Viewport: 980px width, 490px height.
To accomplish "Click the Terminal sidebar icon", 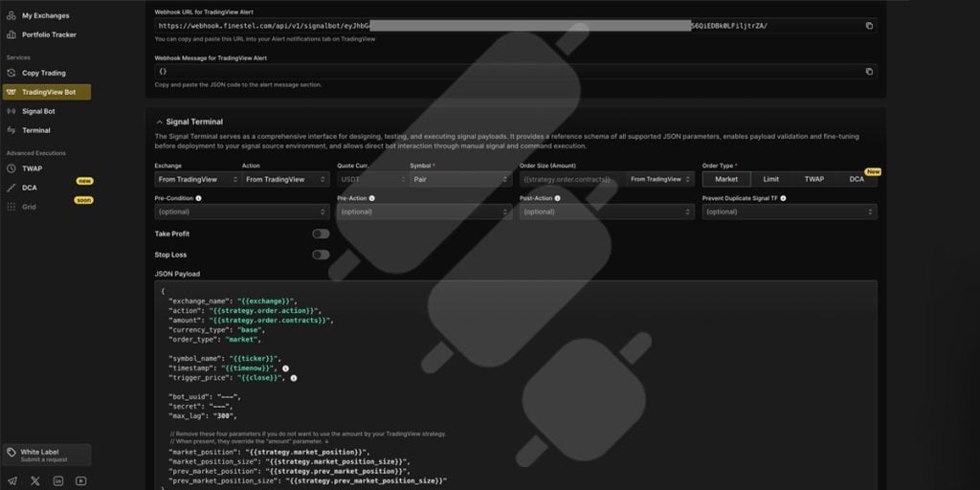I will tap(11, 130).
